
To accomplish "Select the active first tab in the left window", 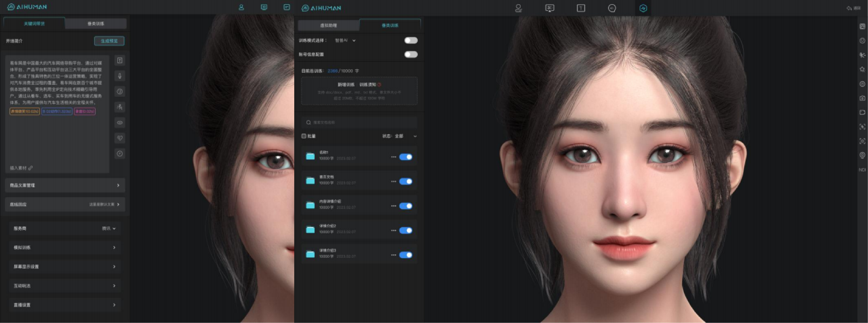I will point(34,24).
